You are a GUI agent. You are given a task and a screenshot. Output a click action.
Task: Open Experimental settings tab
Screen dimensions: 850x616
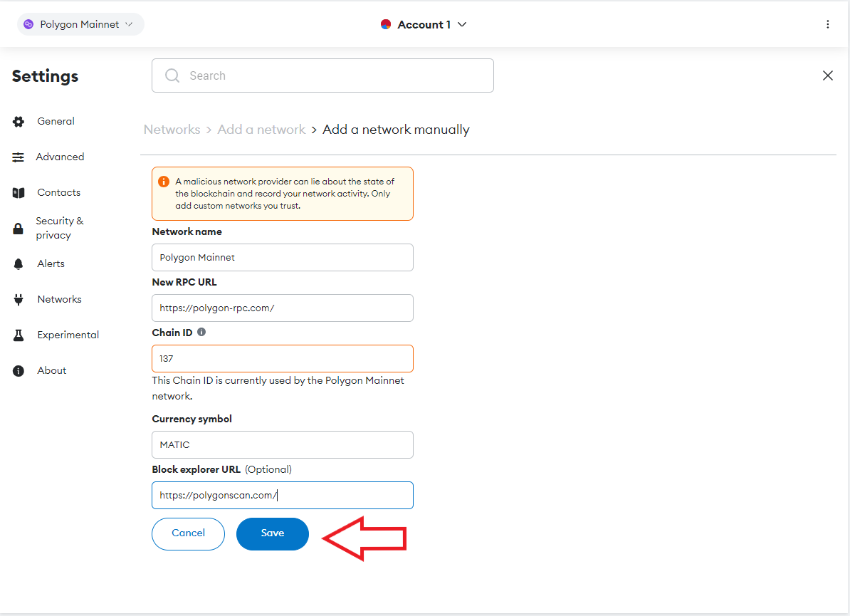(x=68, y=335)
